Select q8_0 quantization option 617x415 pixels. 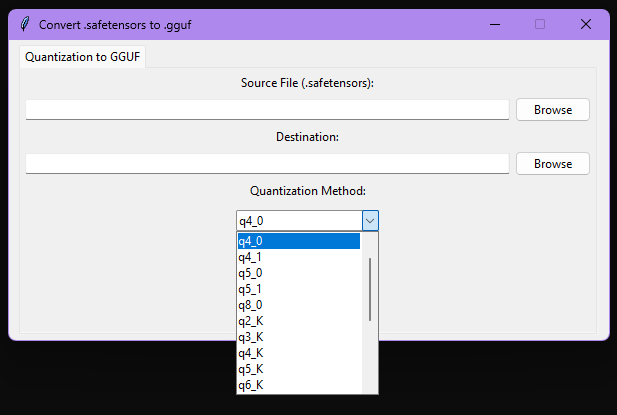pos(298,305)
